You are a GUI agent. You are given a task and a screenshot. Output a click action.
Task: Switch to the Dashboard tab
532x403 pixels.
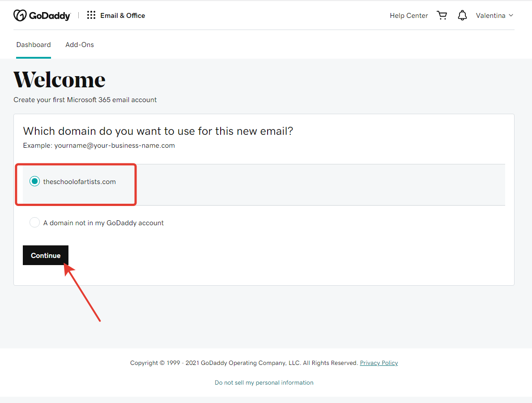point(34,45)
